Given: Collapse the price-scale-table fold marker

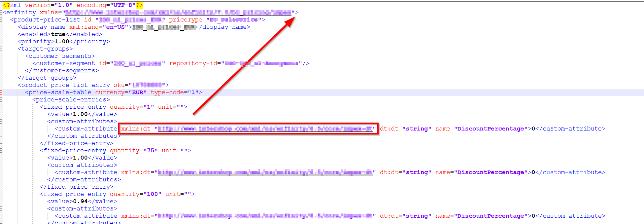Looking at the screenshot, I should point(1,93).
